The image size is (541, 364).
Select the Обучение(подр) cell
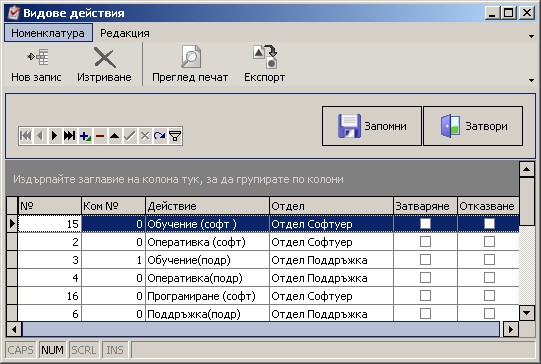pos(207,260)
